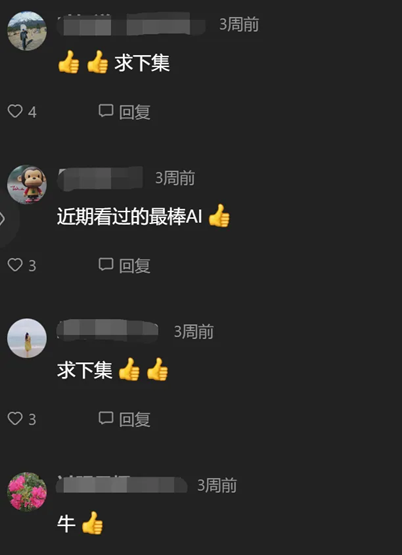Click the speech bubble icon under the '最棒AI' comment
The image size is (402, 555).
[x=105, y=264]
